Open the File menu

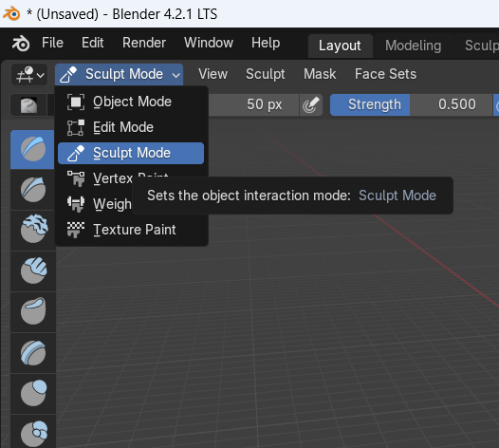pyautogui.click(x=52, y=43)
